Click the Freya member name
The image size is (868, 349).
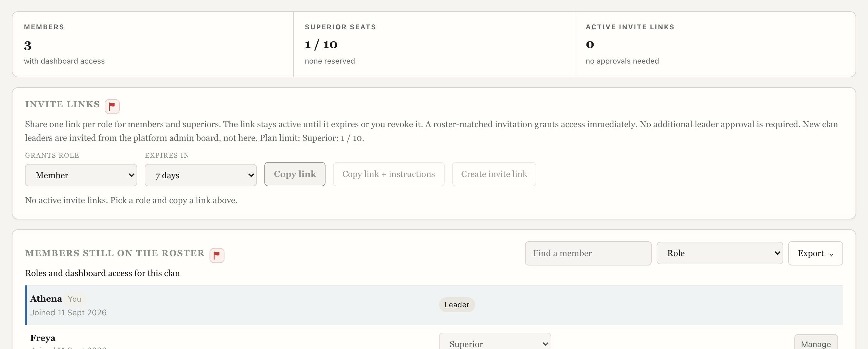(x=43, y=338)
